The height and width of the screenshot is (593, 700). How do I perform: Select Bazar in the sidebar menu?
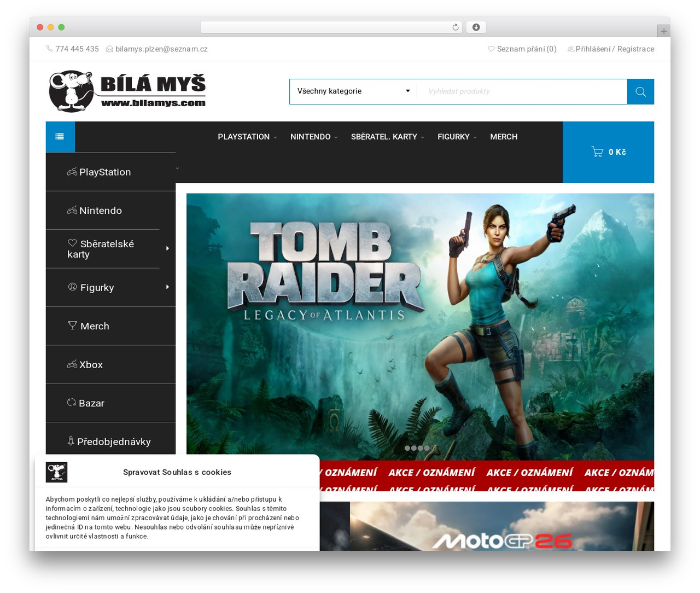click(110, 403)
